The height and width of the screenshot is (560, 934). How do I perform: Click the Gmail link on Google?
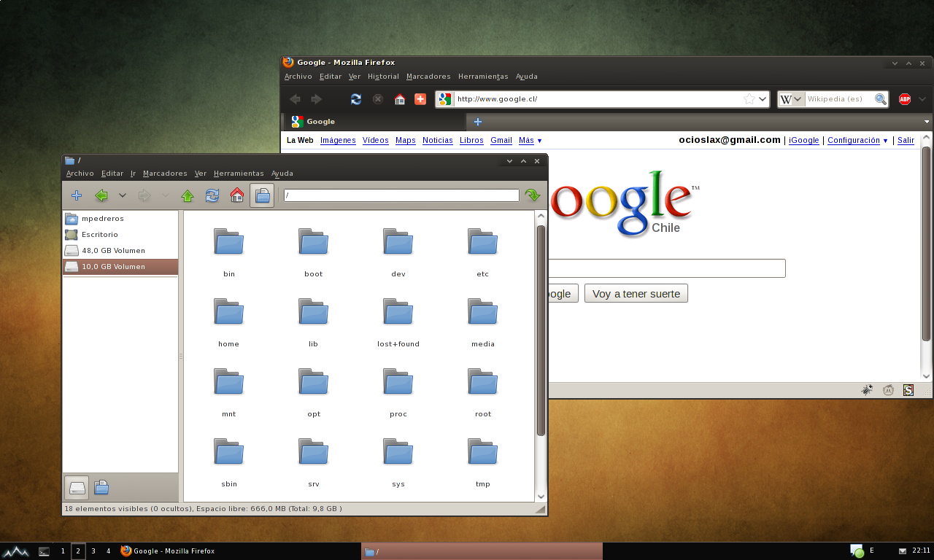(x=501, y=141)
